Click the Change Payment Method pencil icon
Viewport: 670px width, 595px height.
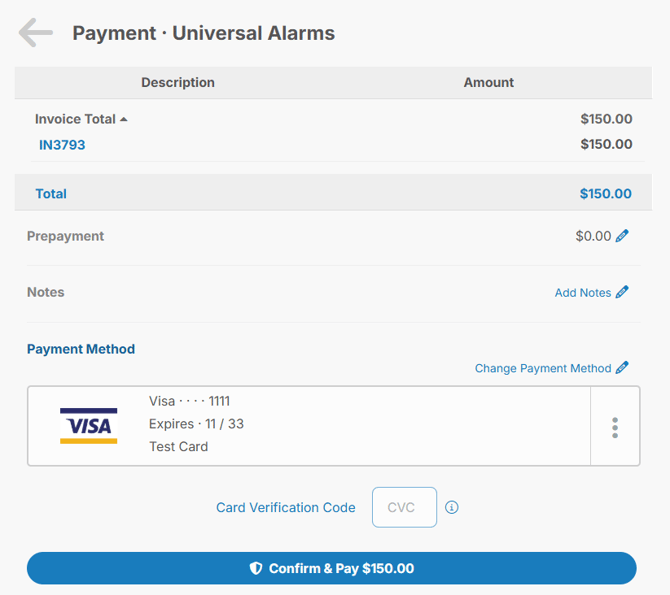pos(622,368)
